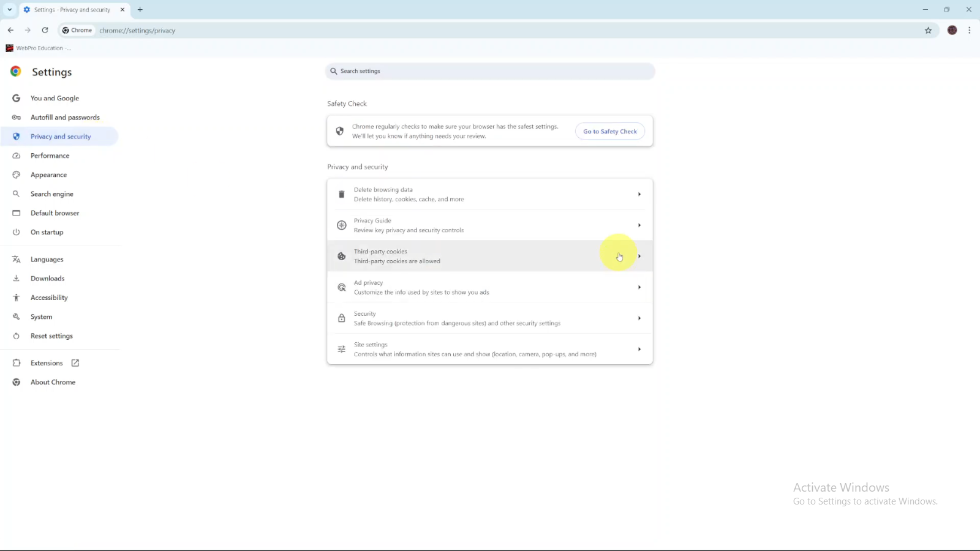Close the Settings tab
980x551 pixels.
click(x=123, y=10)
